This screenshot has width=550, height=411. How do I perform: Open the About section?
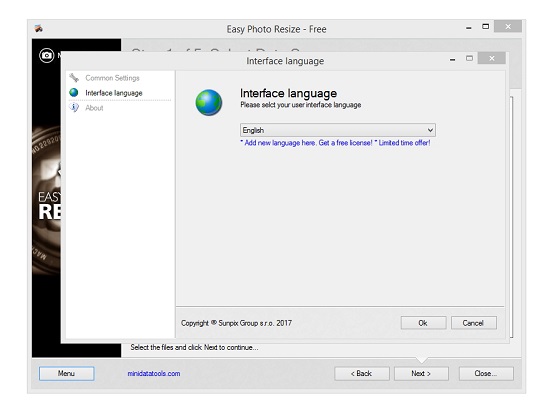(x=94, y=108)
